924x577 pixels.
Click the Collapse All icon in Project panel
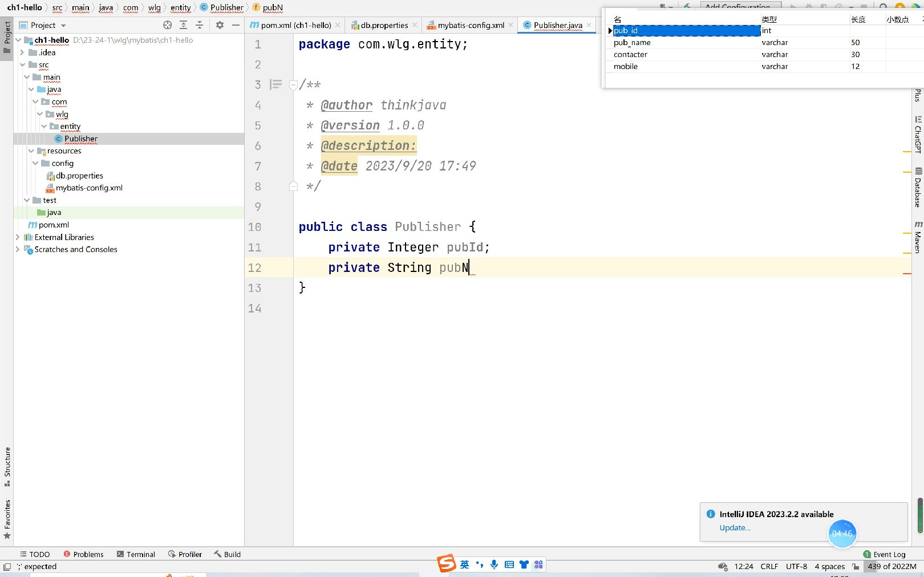pyautogui.click(x=199, y=25)
